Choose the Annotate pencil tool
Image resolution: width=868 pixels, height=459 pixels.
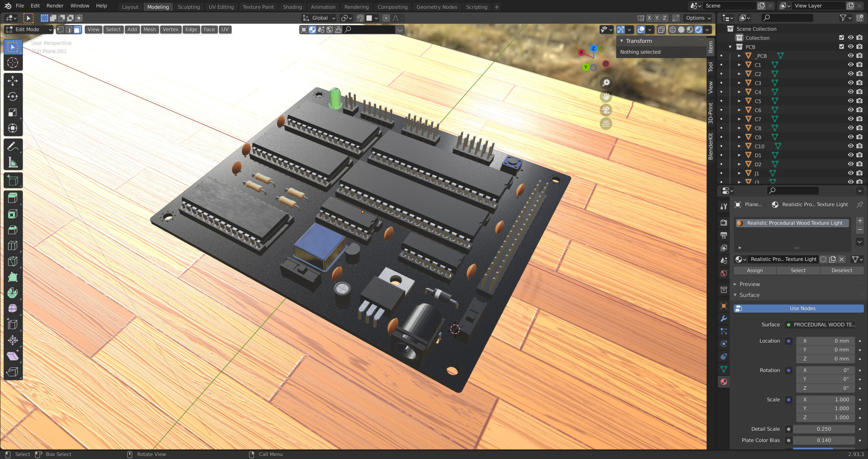point(13,146)
